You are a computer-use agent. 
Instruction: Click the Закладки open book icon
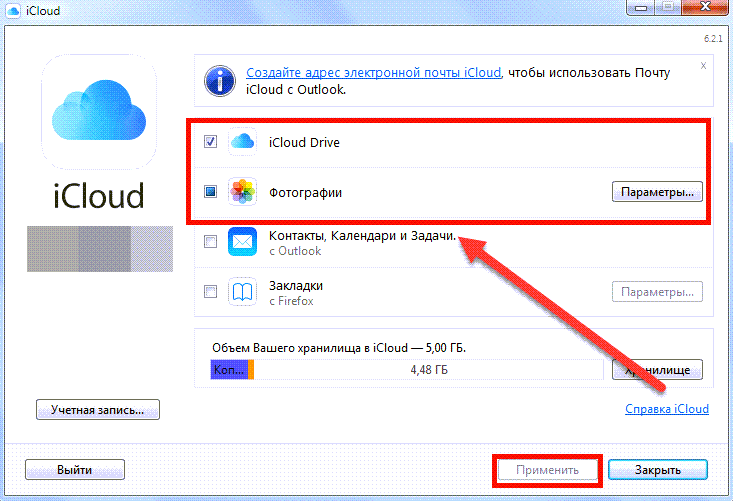click(x=242, y=292)
